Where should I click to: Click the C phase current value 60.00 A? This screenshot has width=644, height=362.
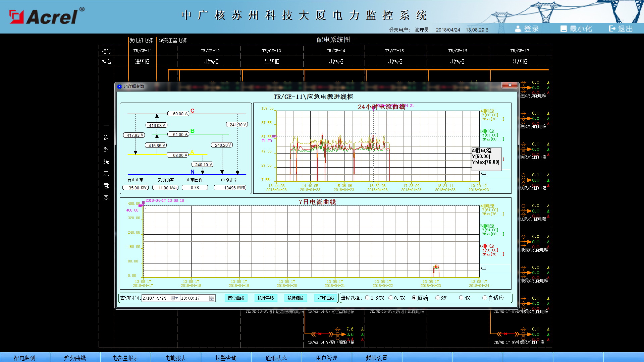[178, 114]
